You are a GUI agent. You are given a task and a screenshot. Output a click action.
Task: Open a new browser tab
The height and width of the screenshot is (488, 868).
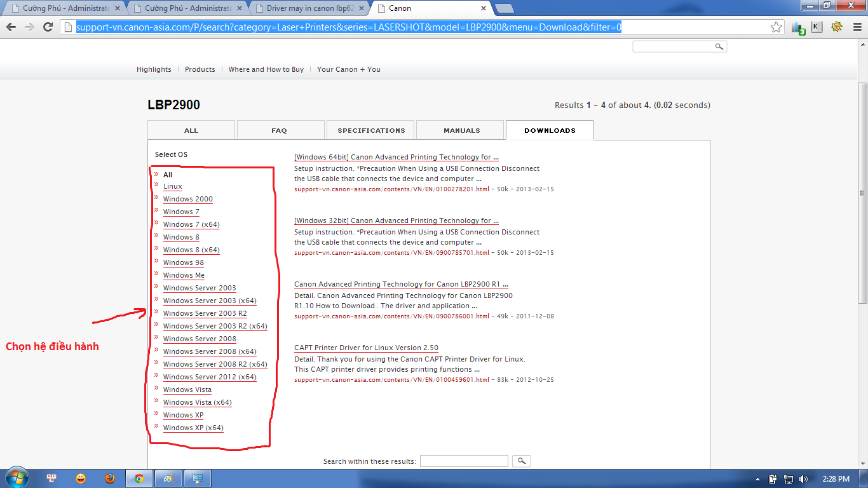505,8
